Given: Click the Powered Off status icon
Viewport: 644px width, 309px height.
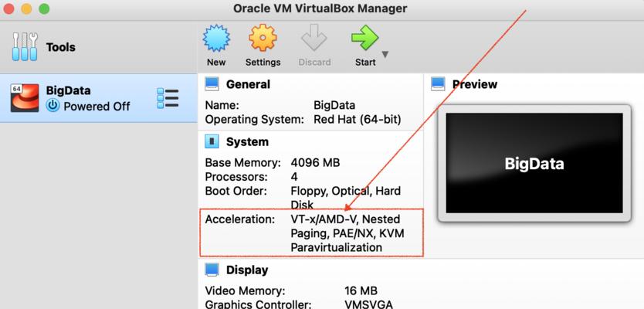Looking at the screenshot, I should coord(53,106).
